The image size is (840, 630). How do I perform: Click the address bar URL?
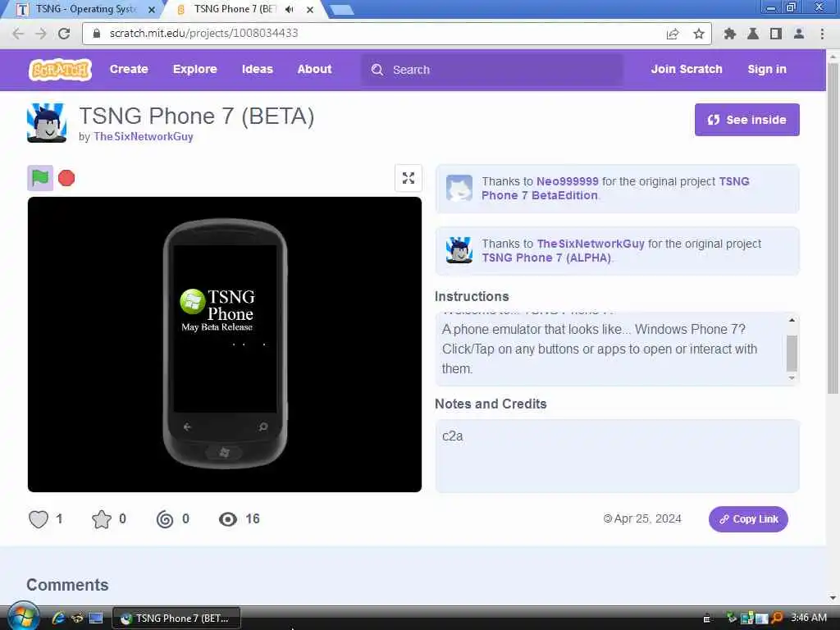(203, 33)
